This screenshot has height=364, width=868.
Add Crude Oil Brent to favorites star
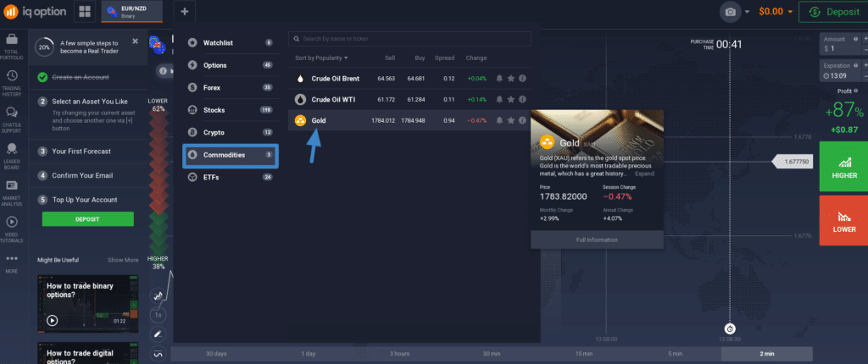tap(511, 79)
